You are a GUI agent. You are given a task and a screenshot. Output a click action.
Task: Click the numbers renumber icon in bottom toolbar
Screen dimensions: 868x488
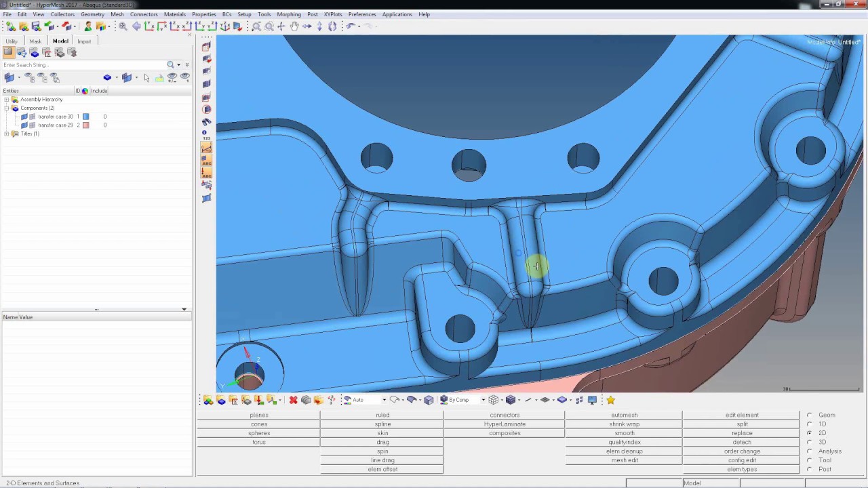point(332,400)
